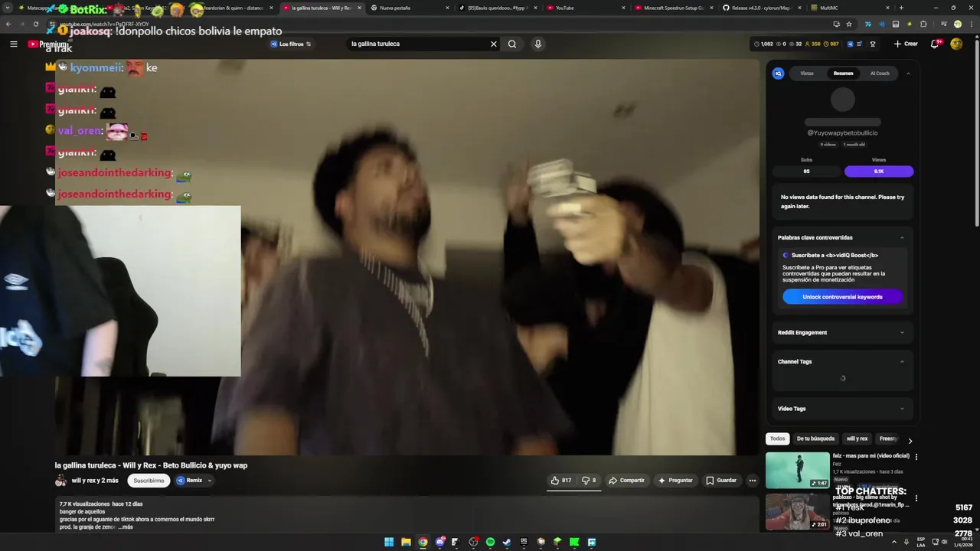Collapse the vidIQ panel with top chevron

point(908,73)
